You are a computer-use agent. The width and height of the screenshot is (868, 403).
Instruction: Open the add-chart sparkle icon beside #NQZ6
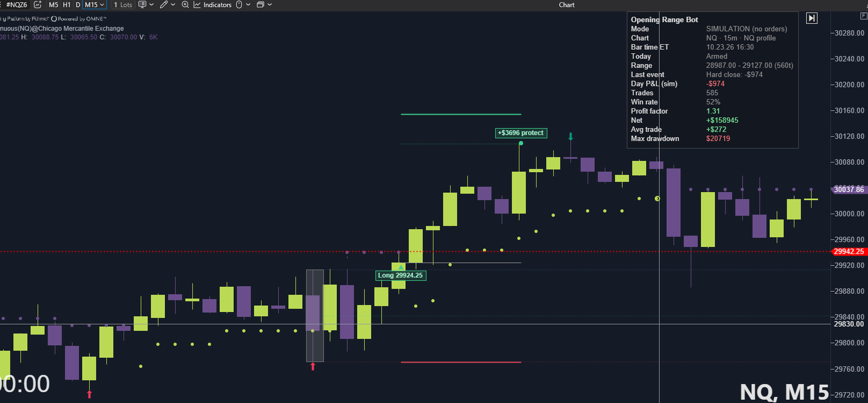tap(37, 4)
